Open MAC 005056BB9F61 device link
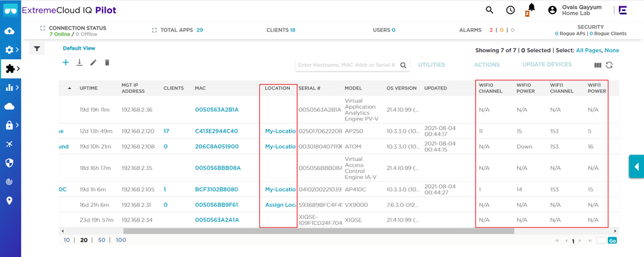Viewport: 644px width, 257px height. [x=217, y=205]
